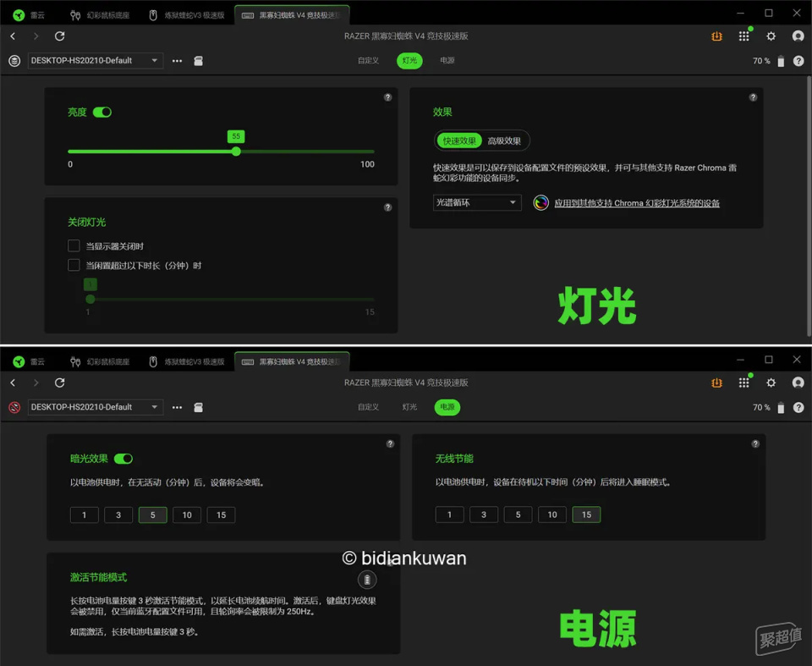Open the account avatar in 电源 window
812x666 pixels.
(x=798, y=383)
